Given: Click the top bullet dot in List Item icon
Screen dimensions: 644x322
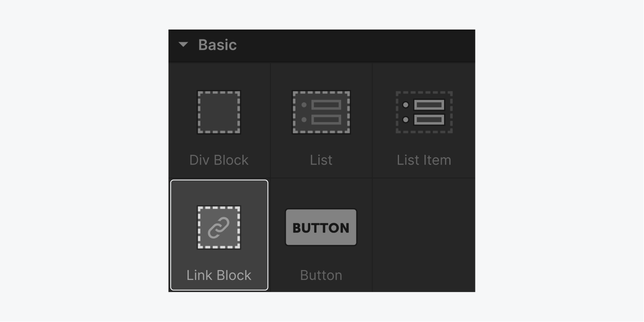Looking at the screenshot, I should [x=405, y=105].
